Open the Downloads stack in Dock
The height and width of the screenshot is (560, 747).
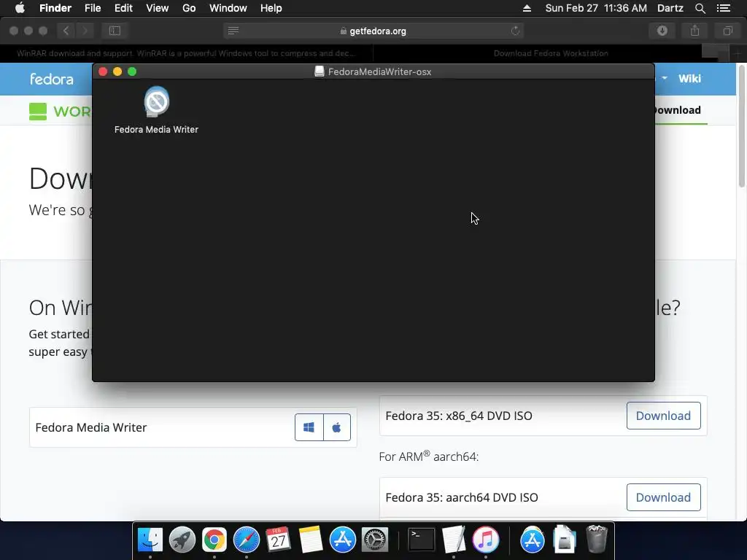(565, 540)
